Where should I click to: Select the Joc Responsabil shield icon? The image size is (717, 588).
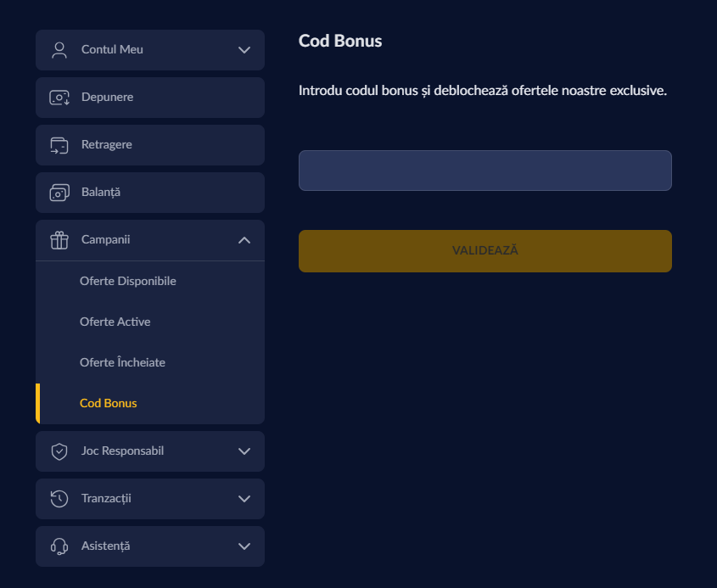59,451
